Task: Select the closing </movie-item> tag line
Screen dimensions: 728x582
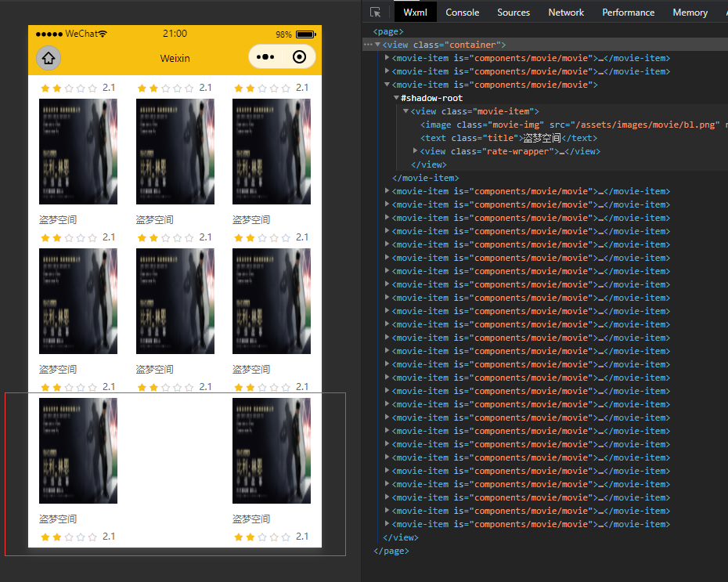Action: click(425, 178)
